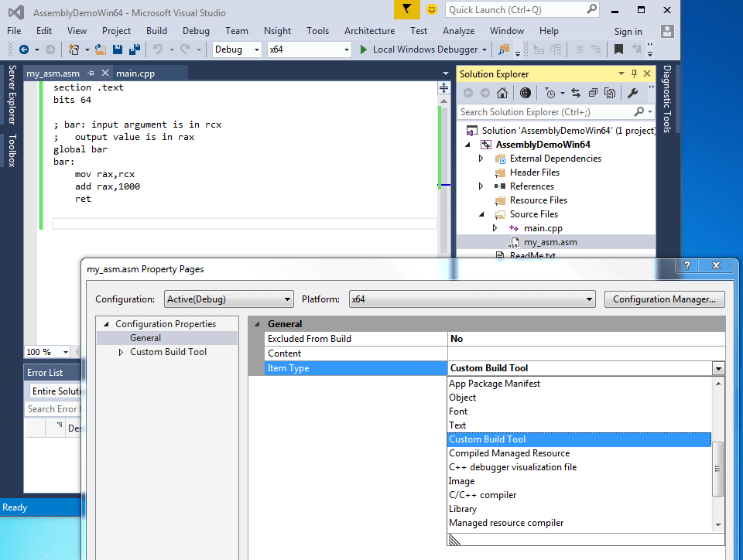743x560 pixels.
Task: Open a file using the Open File icon
Action: point(101,50)
